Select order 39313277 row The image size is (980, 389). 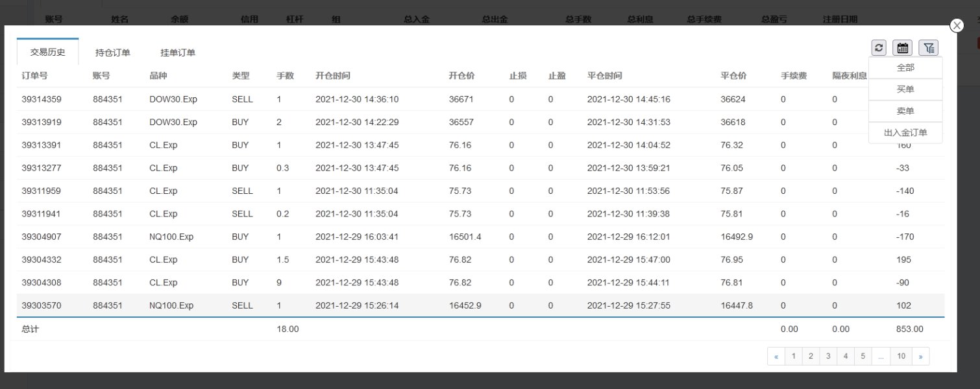tap(480, 168)
